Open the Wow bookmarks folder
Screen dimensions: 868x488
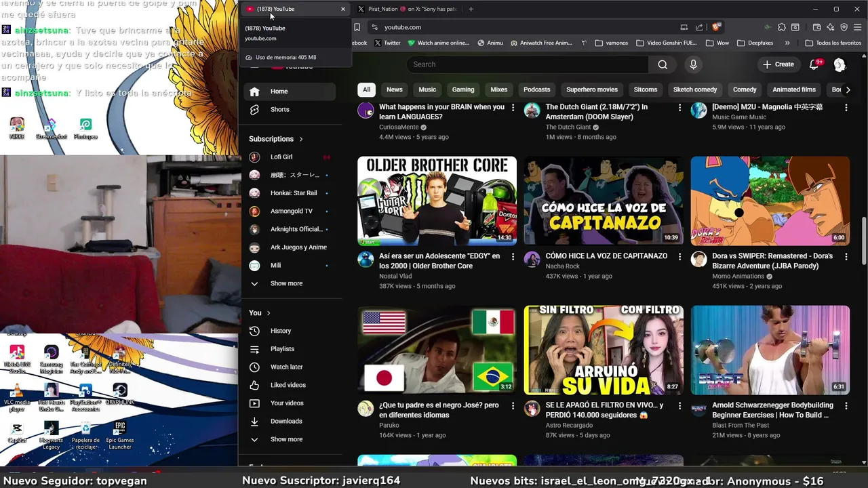click(717, 43)
